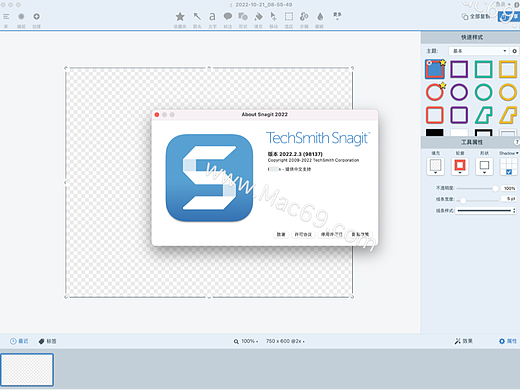The height and width of the screenshot is (390, 520).
Task: Select the red rounded square style
Action: click(x=435, y=115)
